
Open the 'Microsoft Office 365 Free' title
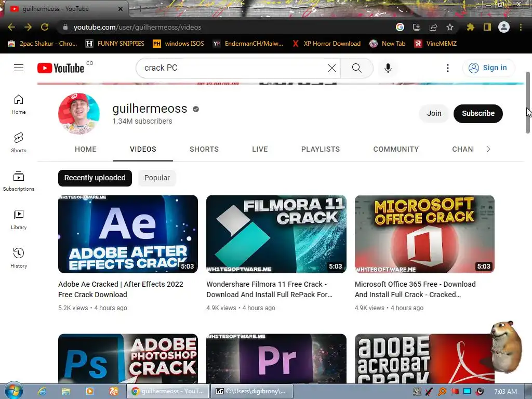pos(415,289)
